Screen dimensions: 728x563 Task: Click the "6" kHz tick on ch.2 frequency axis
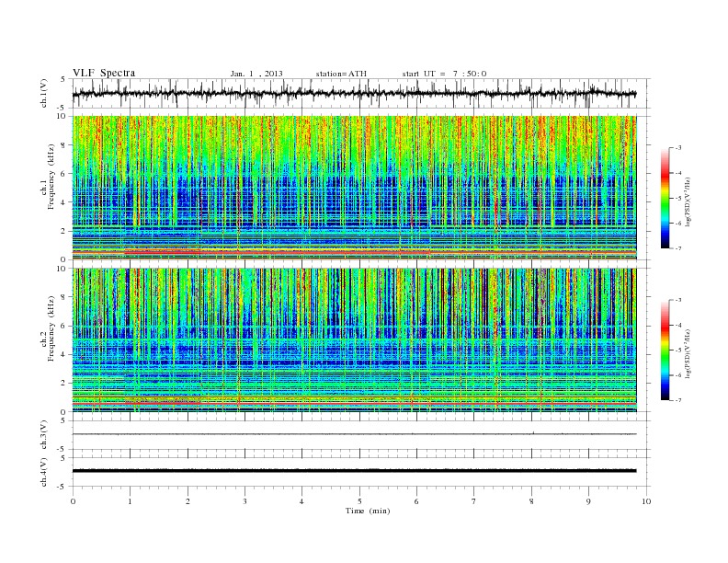coord(64,326)
